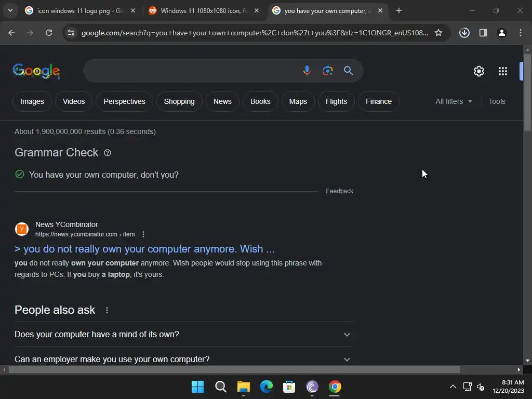Expand 'Does your computer have a mind' question
The height and width of the screenshot is (399, 532).
[184, 335]
